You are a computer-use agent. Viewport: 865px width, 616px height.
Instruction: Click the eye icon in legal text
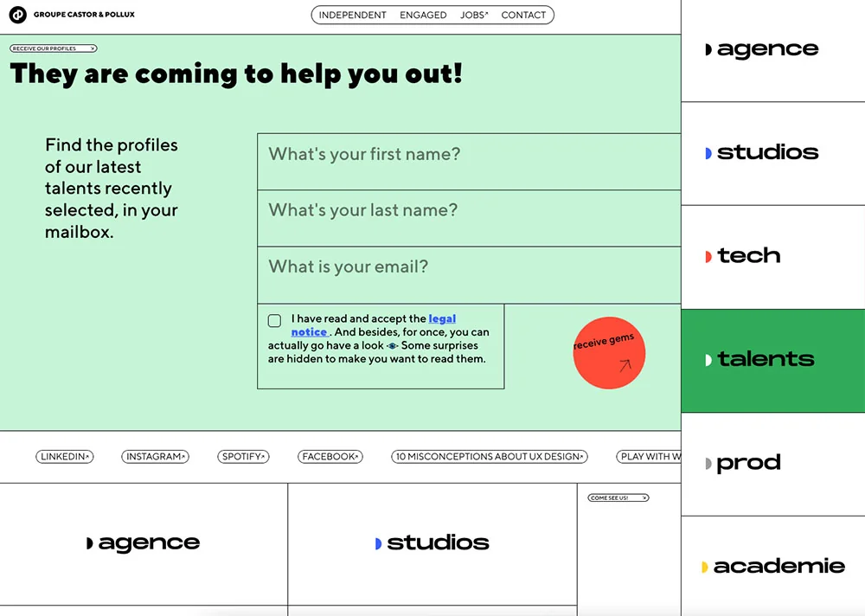(x=392, y=346)
